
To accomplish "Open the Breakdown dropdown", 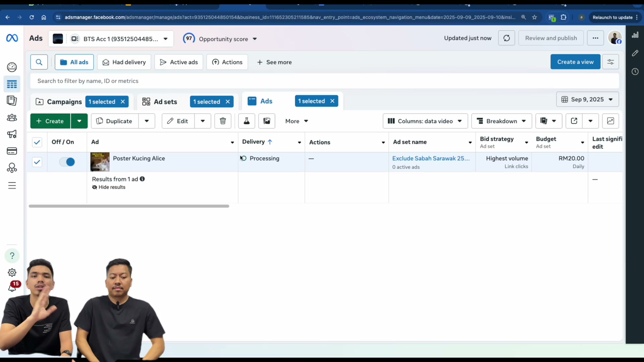I will pyautogui.click(x=501, y=121).
